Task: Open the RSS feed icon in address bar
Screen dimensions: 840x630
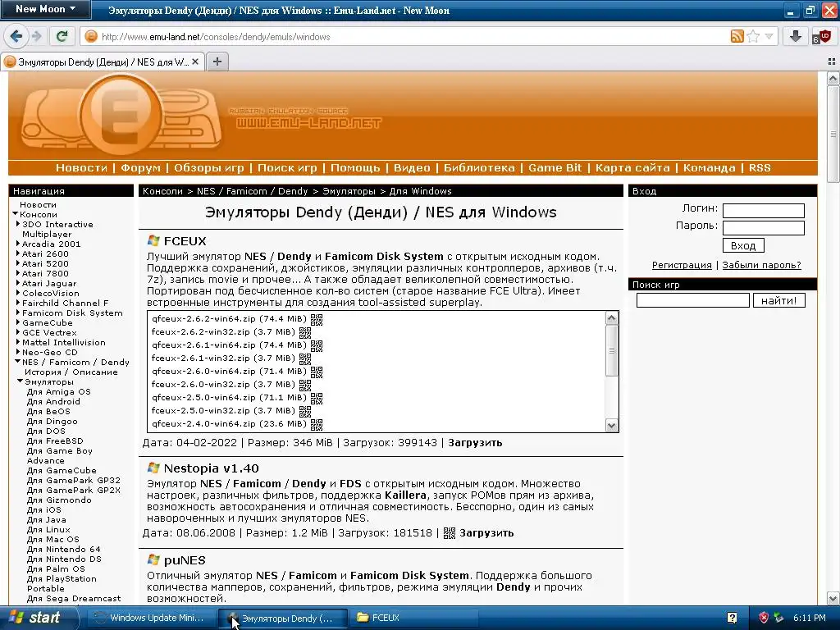Action: (737, 36)
